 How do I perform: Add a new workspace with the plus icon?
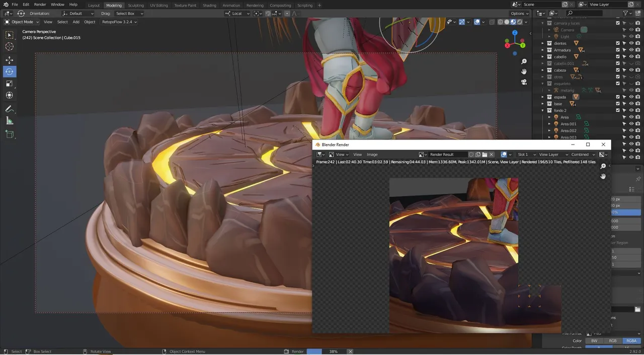coord(319,5)
